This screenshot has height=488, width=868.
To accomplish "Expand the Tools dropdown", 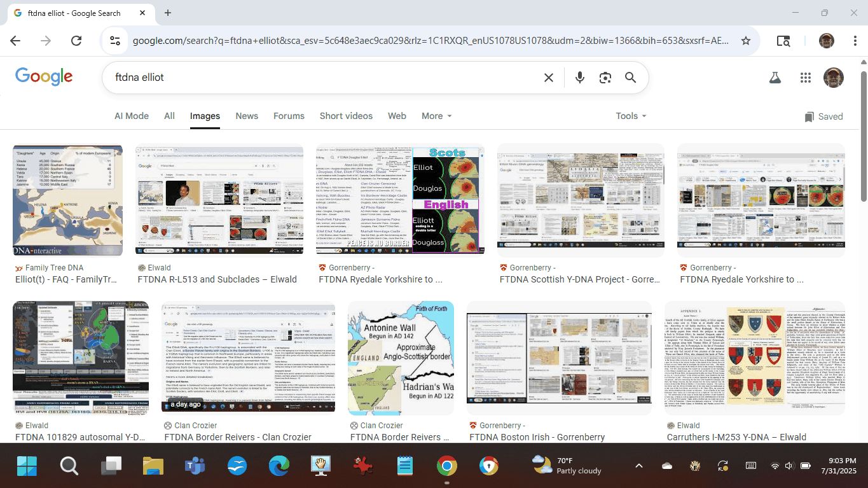I will [x=631, y=116].
